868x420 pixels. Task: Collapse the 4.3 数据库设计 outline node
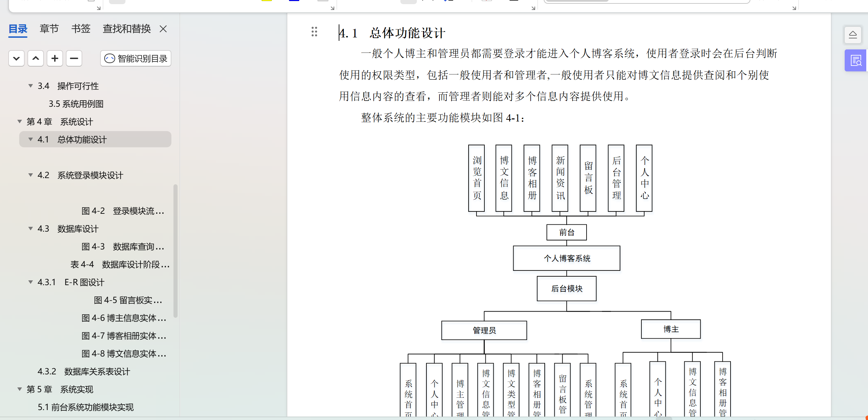coord(31,229)
